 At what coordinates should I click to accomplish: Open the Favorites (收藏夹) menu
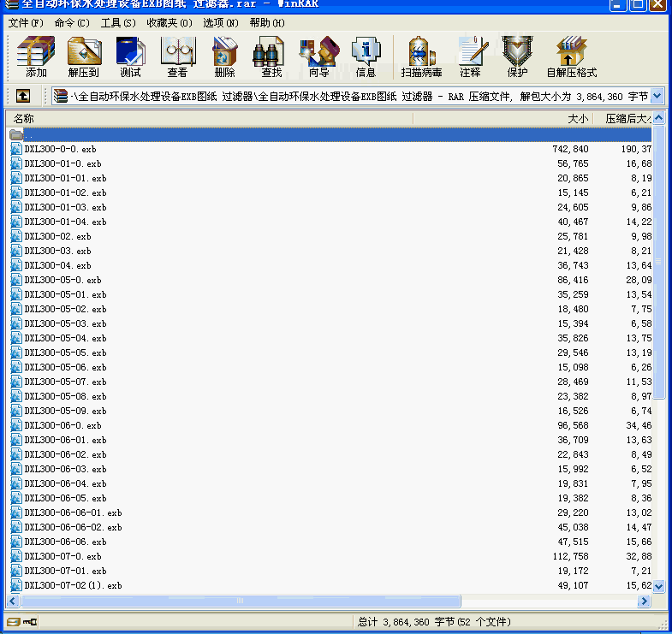[x=169, y=23]
